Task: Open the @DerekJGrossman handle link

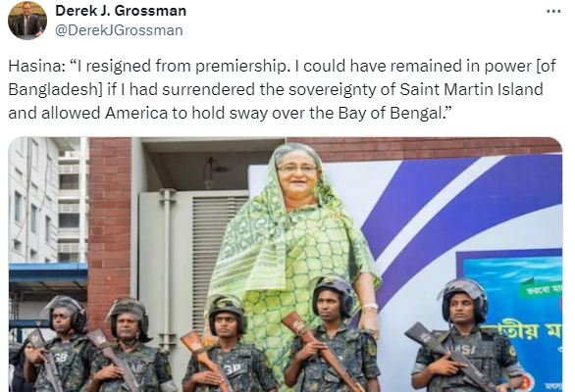Action: [119, 30]
